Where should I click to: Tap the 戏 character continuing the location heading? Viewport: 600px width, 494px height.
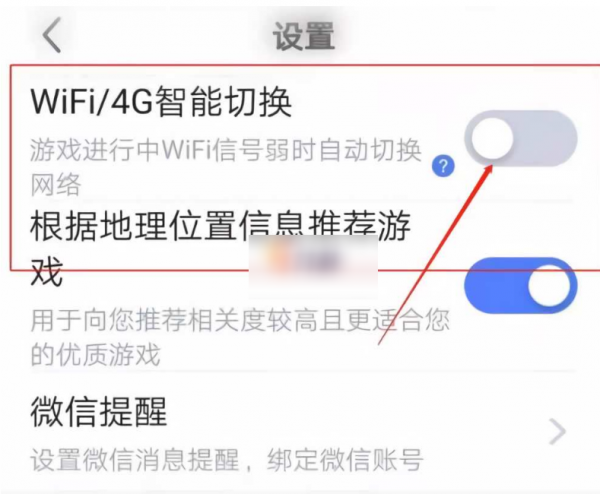pos(46,272)
